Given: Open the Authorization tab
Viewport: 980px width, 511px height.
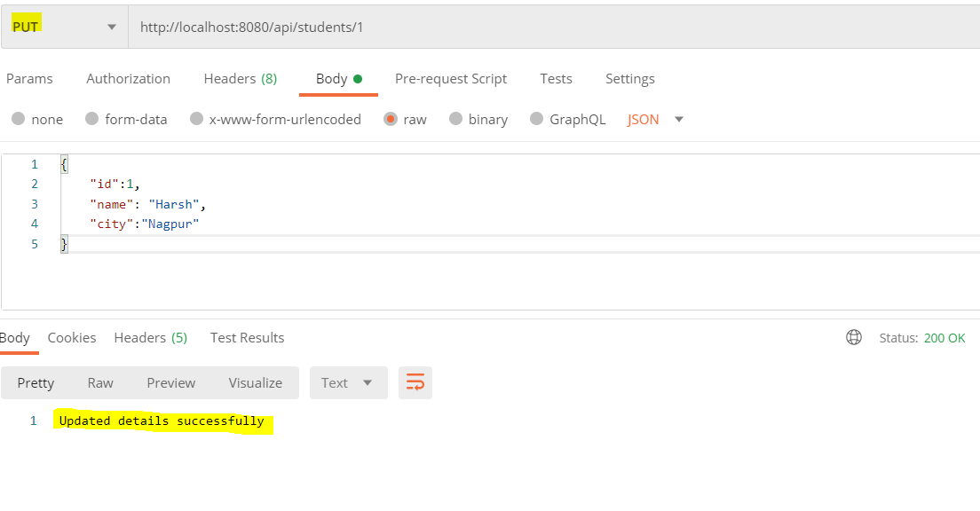Looking at the screenshot, I should pos(128,79).
